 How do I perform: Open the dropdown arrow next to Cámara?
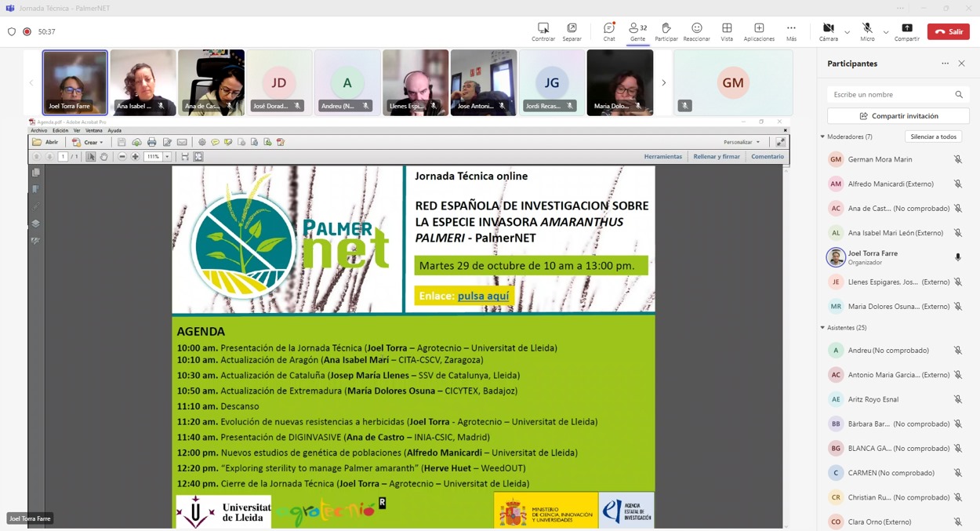coord(847,32)
